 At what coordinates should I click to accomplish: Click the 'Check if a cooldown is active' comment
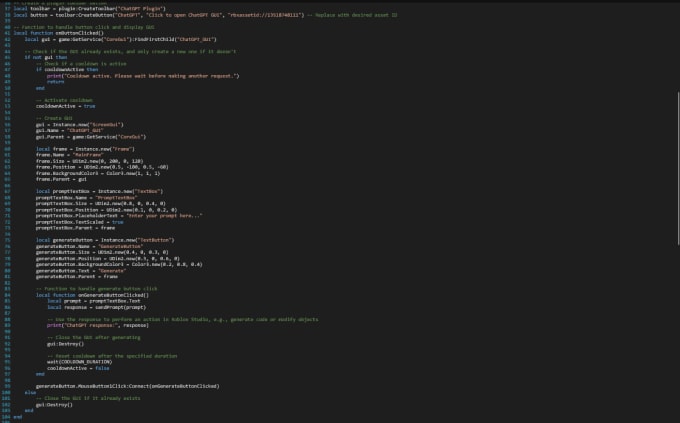pyautogui.click(x=81, y=64)
